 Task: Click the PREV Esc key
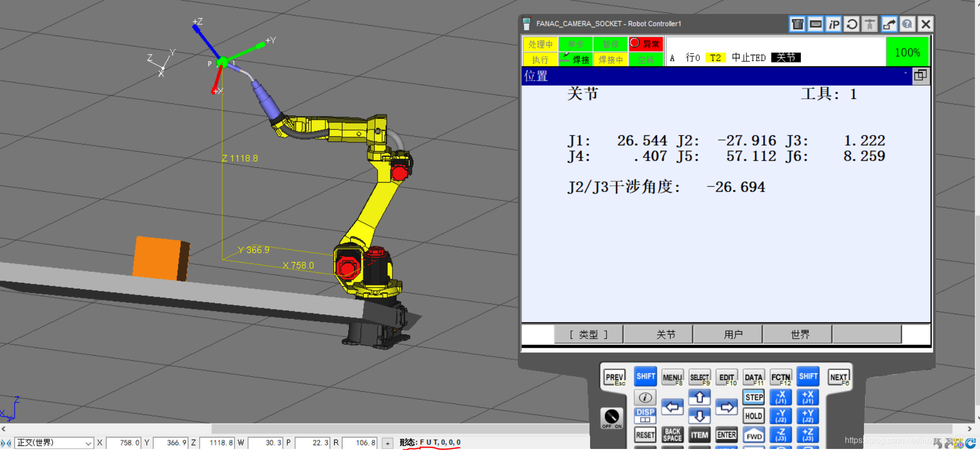614,378
